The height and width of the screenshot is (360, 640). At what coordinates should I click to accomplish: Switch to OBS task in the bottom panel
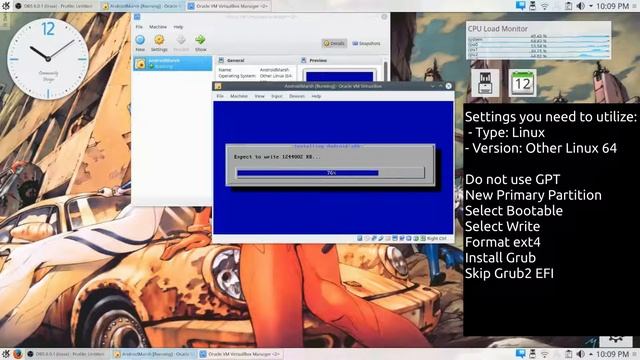[x=67, y=354]
